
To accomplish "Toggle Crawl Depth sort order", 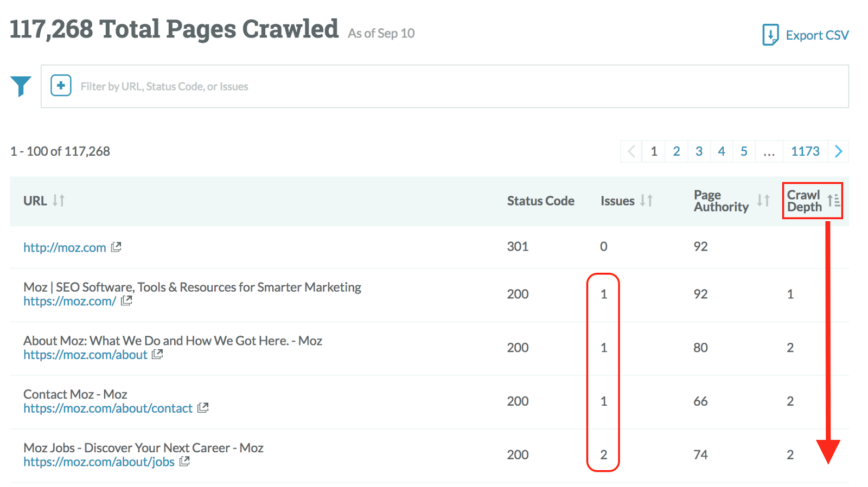I will point(834,201).
